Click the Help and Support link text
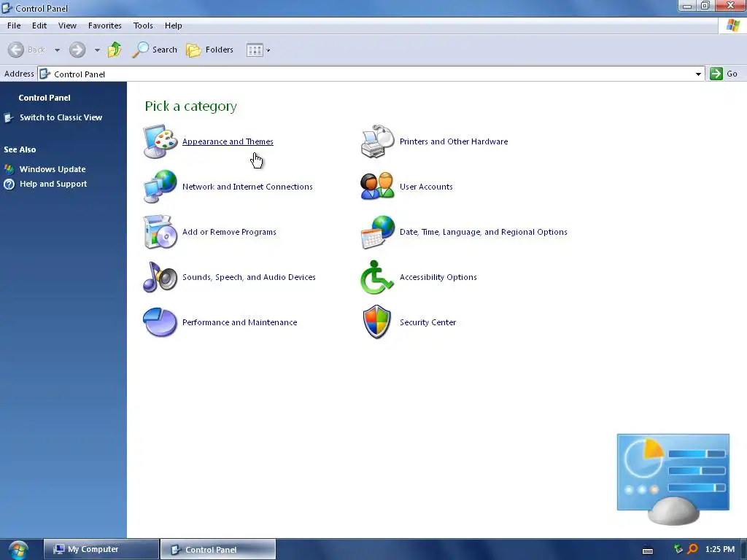Image resolution: width=747 pixels, height=560 pixels. (53, 184)
